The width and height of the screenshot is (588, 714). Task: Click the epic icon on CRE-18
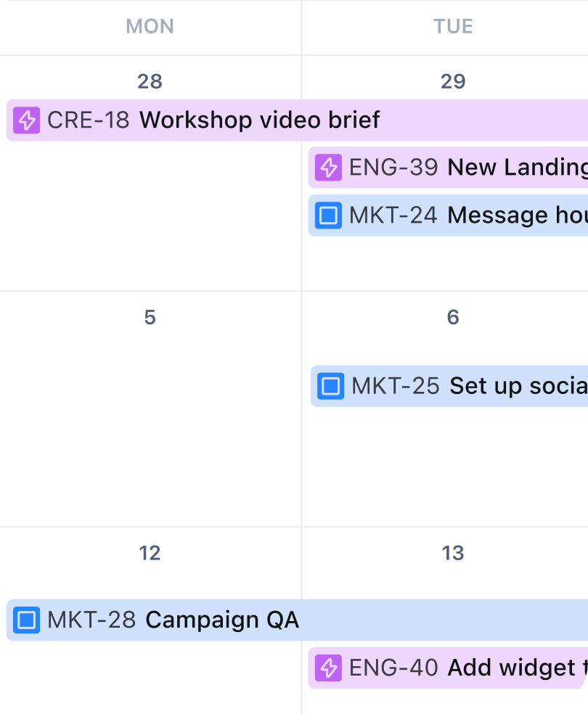tap(27, 120)
